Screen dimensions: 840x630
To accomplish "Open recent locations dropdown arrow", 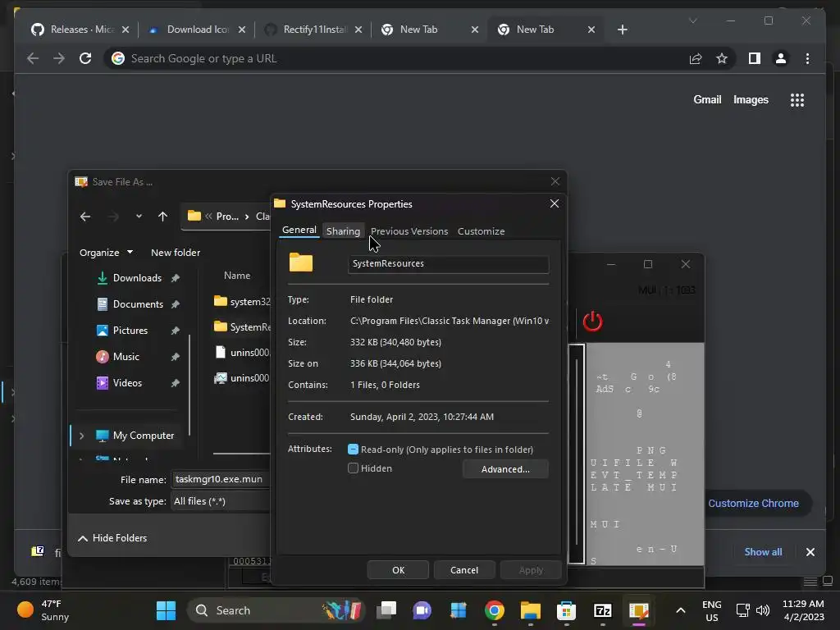I will click(x=139, y=217).
